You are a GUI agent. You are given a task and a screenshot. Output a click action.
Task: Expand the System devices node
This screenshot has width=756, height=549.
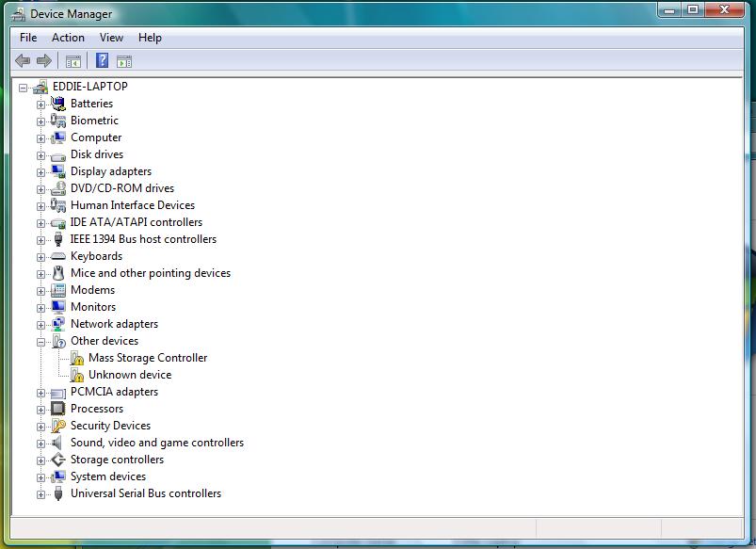[x=41, y=477]
